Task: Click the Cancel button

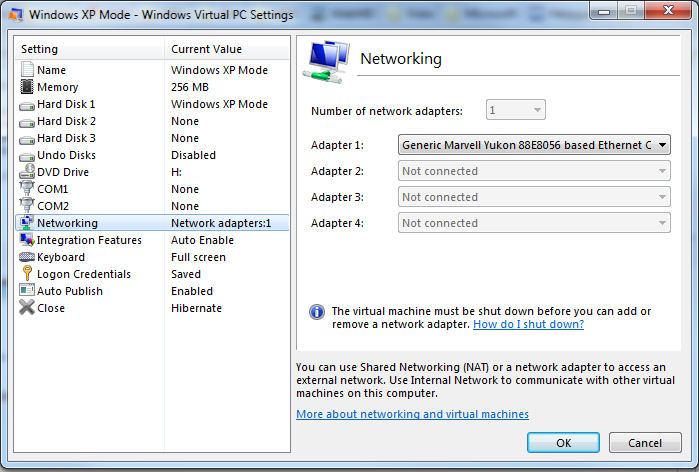Action: tap(645, 443)
